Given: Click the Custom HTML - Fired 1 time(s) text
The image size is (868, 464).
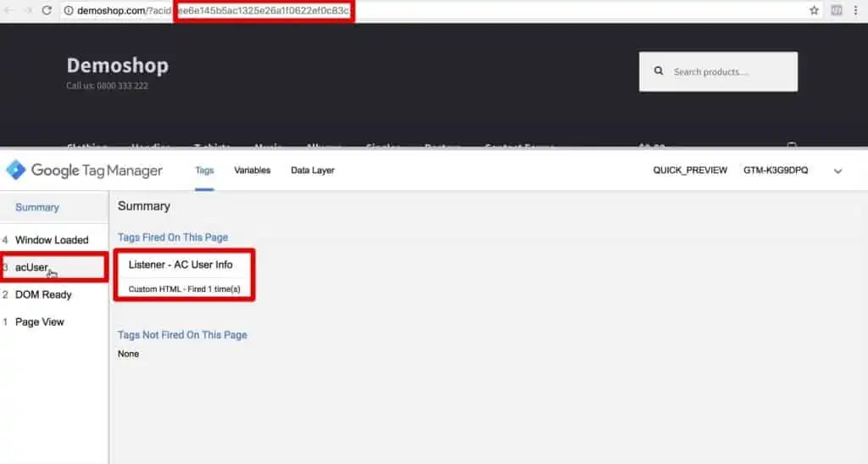Looking at the screenshot, I should 184,289.
